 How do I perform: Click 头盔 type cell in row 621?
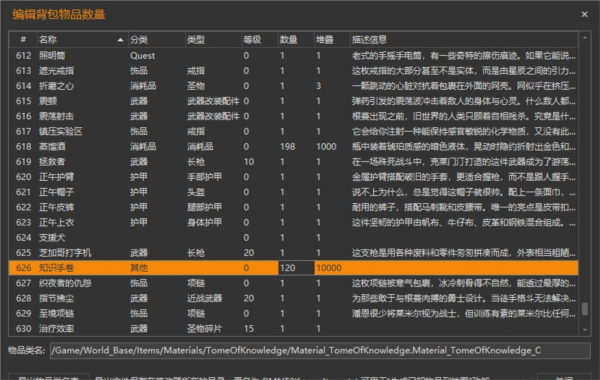click(196, 192)
